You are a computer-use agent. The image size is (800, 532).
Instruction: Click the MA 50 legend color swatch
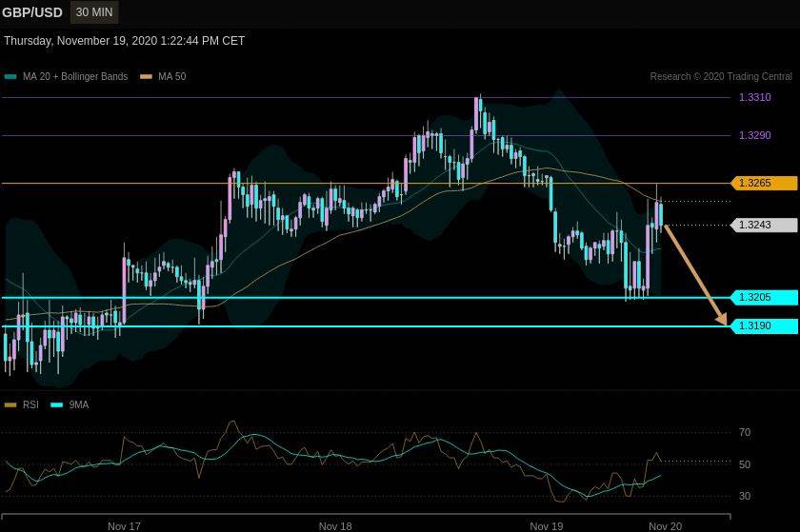point(147,77)
